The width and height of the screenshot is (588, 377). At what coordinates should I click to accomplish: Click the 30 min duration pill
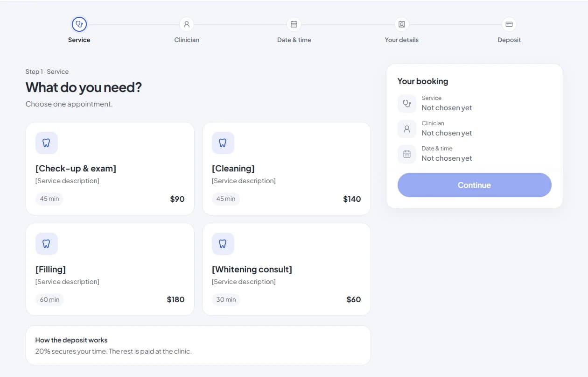[226, 299]
